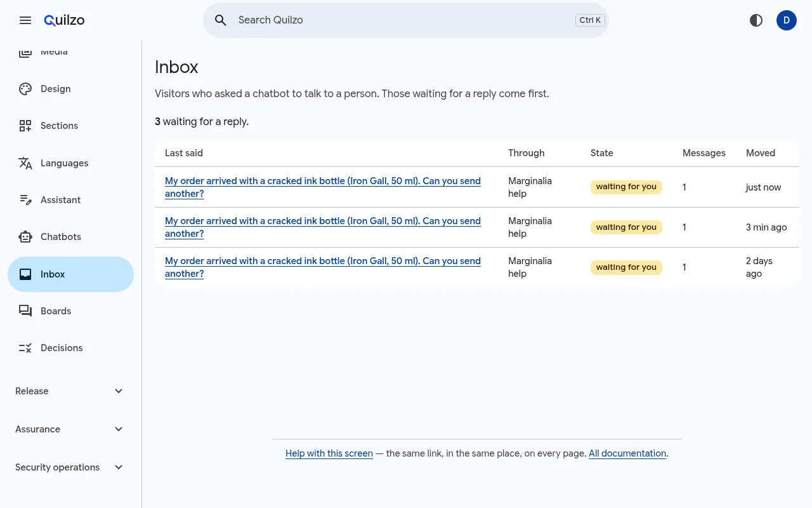812x508 pixels.
Task: Expand the Release section
Action: tap(70, 391)
